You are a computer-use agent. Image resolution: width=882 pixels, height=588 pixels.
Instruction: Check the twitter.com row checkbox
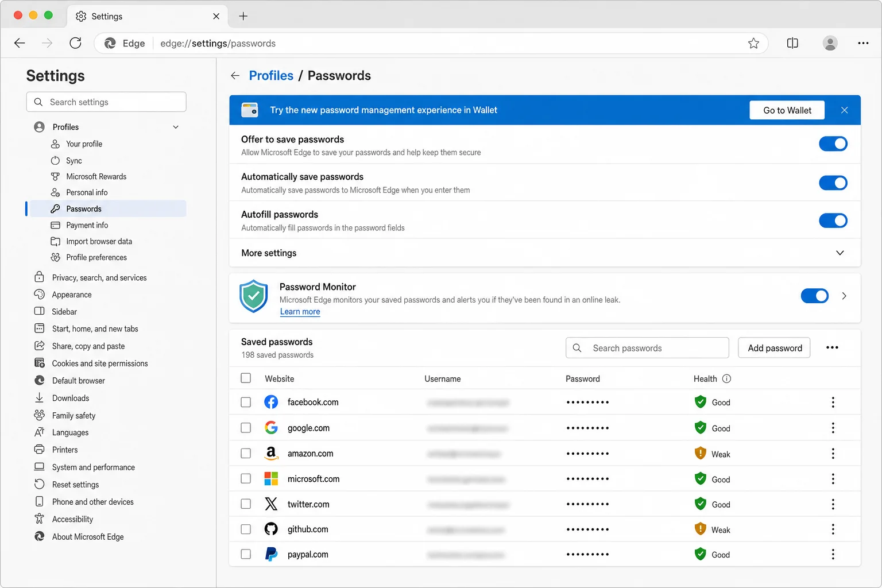click(246, 504)
